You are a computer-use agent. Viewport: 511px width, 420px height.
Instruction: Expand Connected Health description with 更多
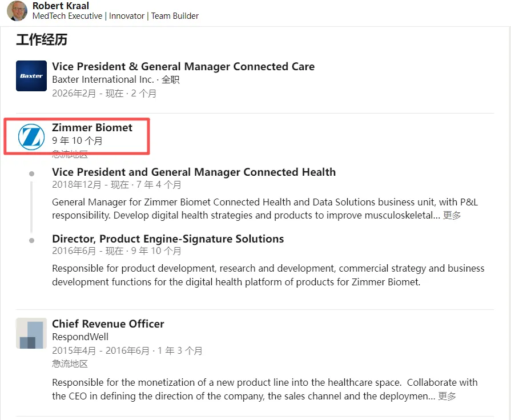(452, 215)
